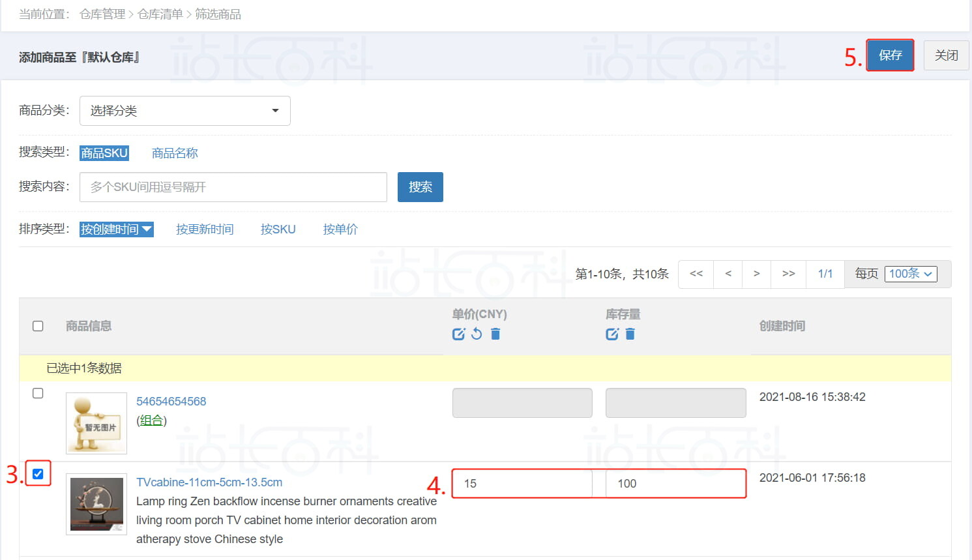Click the Lamp ring Zen backflow product description

click(x=286, y=520)
